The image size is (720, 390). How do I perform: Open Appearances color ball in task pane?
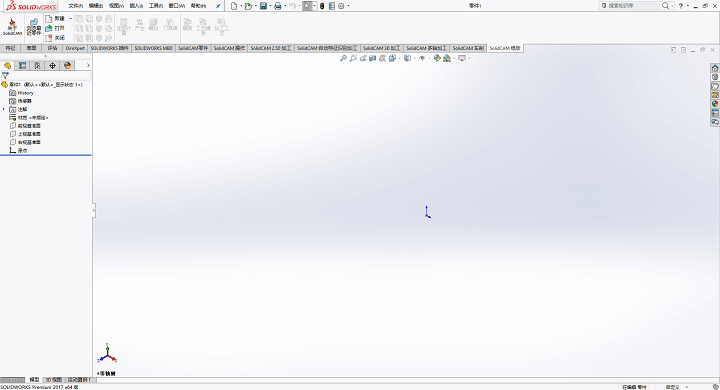(x=715, y=104)
